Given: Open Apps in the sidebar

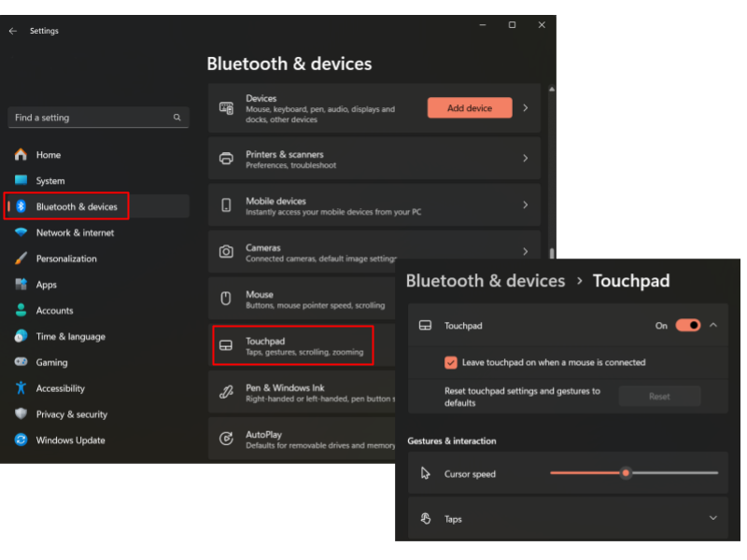Looking at the screenshot, I should (x=98, y=285).
